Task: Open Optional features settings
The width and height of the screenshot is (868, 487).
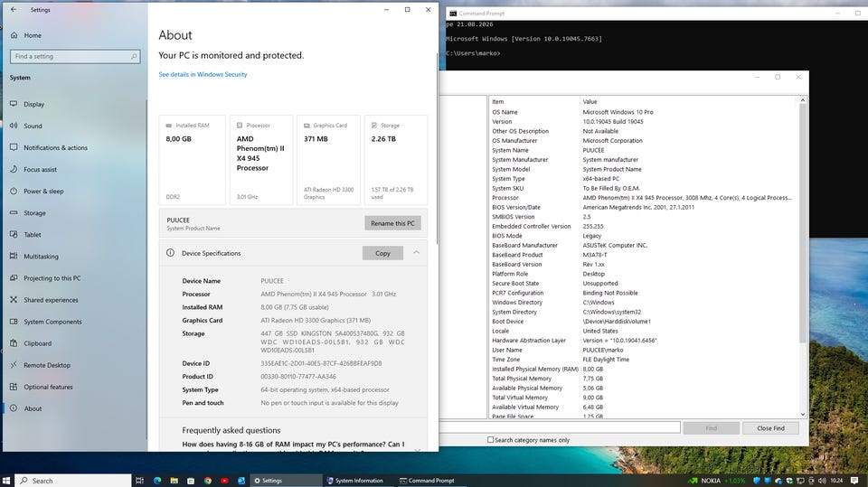Action: tap(48, 387)
